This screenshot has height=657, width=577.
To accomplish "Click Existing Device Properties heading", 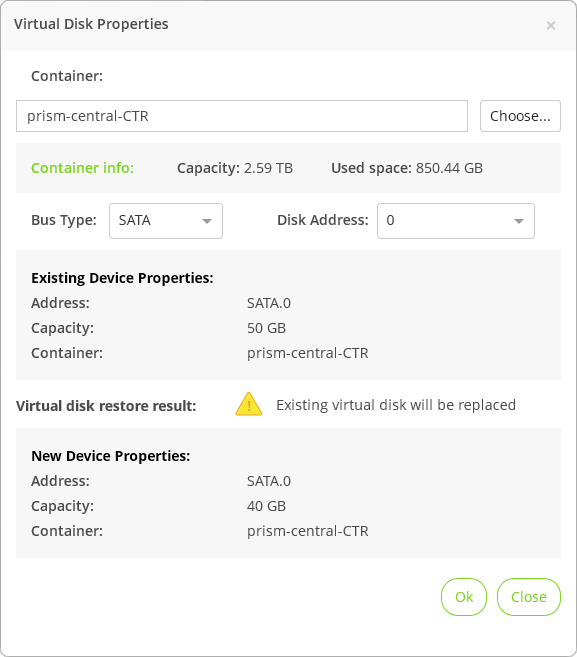I will (122, 278).
